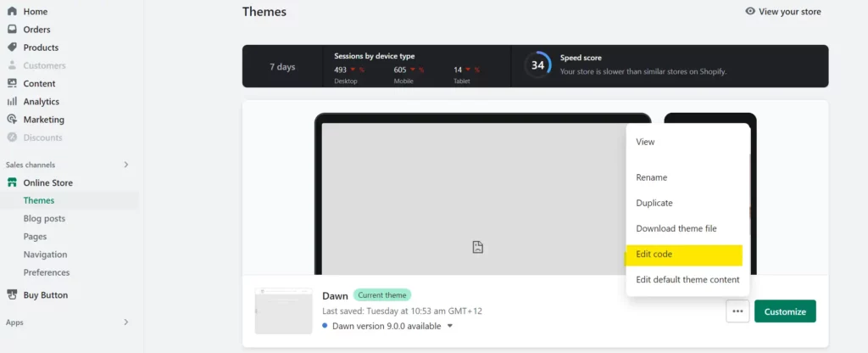Open Products in the sidebar
The width and height of the screenshot is (868, 353).
coord(41,48)
